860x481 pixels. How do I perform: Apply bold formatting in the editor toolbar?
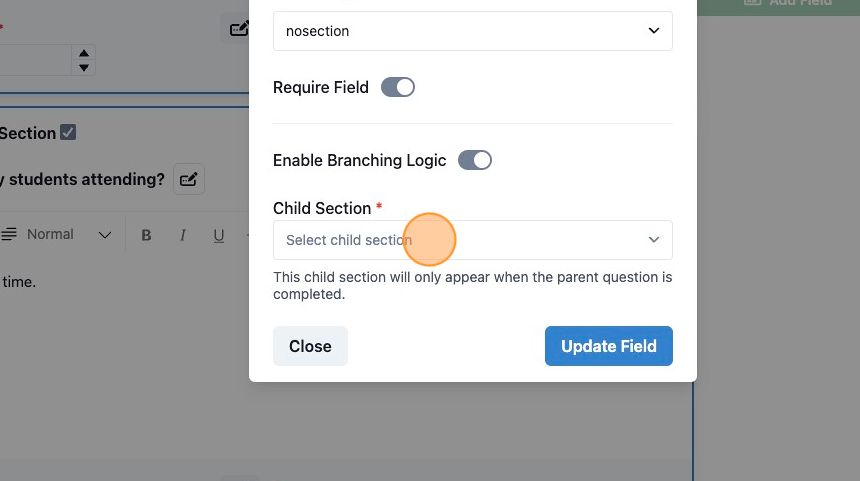tap(146, 235)
